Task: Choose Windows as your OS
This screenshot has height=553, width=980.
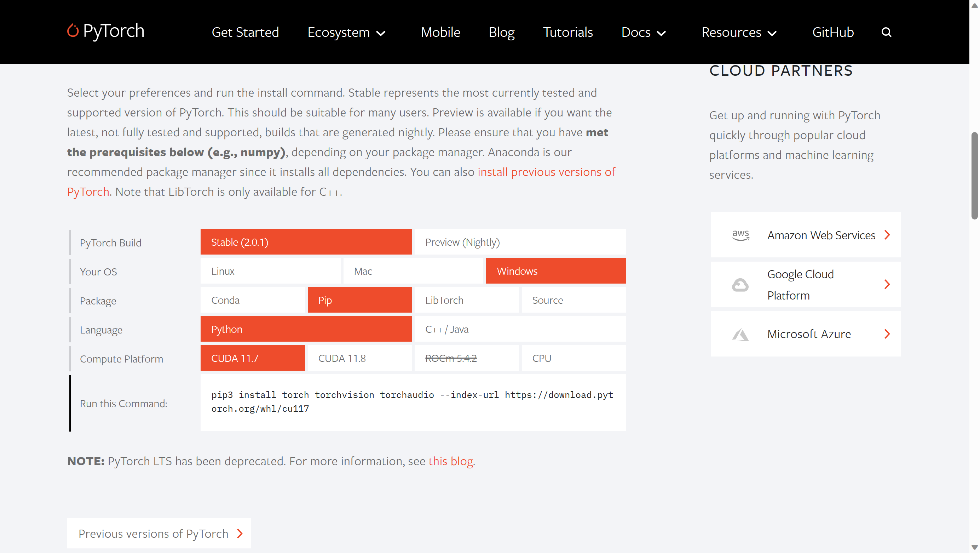Action: tap(555, 270)
